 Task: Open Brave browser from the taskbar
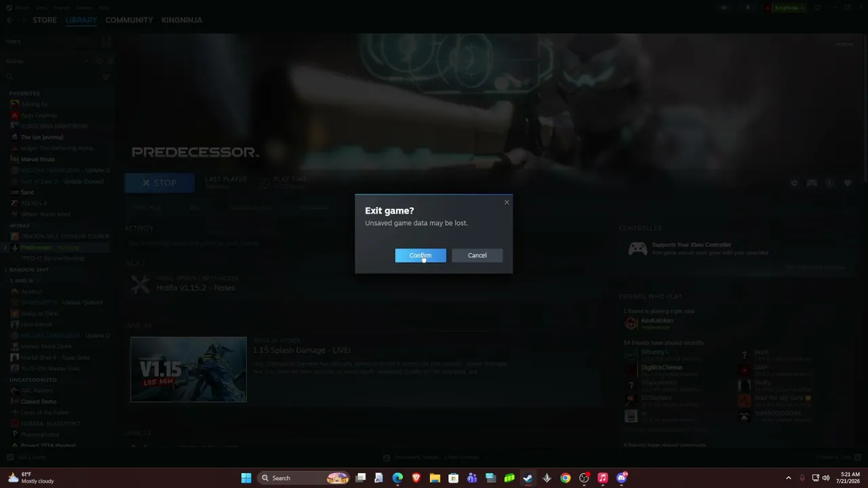coord(416,478)
